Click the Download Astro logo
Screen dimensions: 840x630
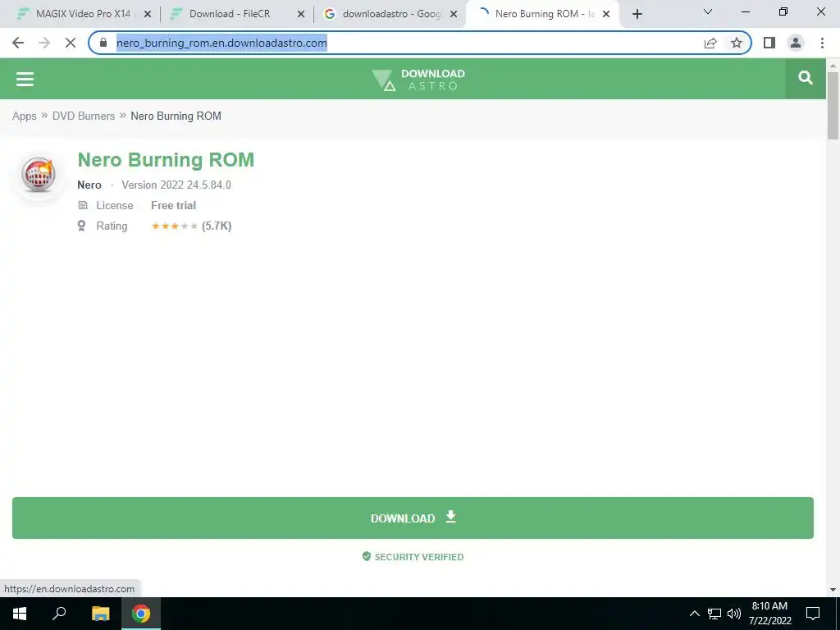coord(418,80)
